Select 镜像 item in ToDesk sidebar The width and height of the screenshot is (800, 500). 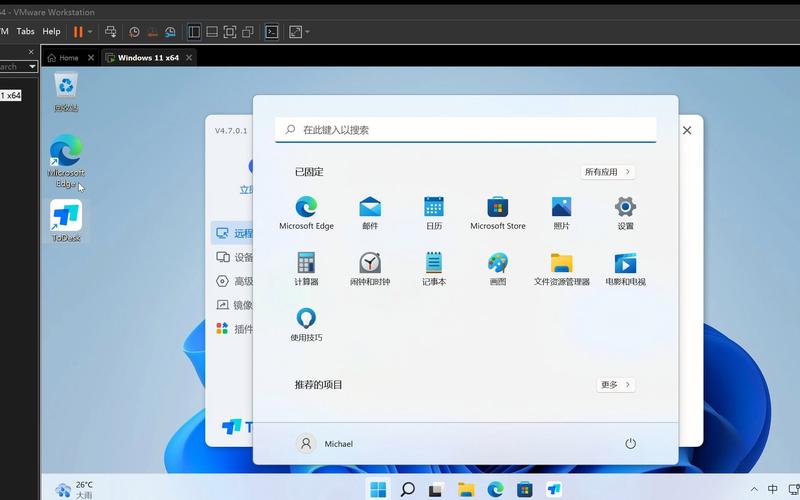click(x=233, y=305)
